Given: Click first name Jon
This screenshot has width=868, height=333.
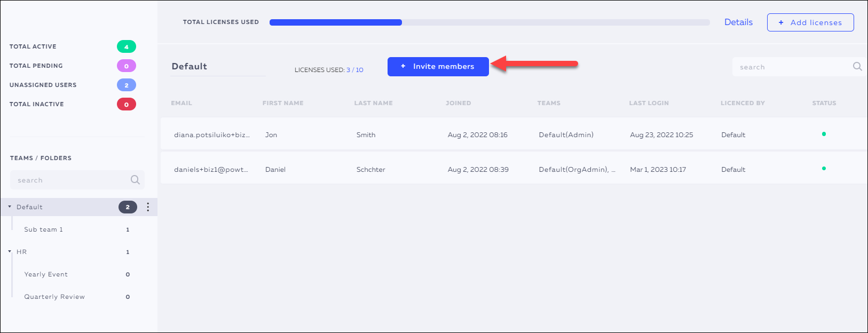Looking at the screenshot, I should (x=271, y=135).
